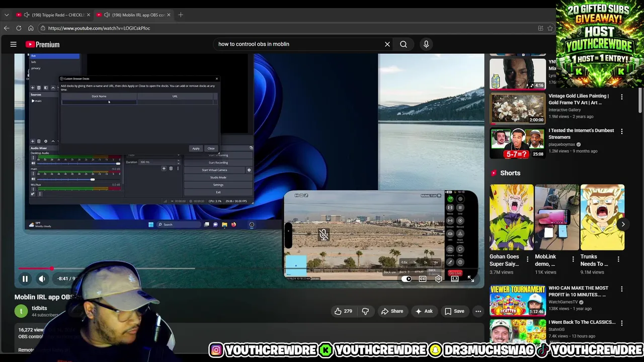Bookmark this page with the star icon
644x362 pixels.
[550, 28]
